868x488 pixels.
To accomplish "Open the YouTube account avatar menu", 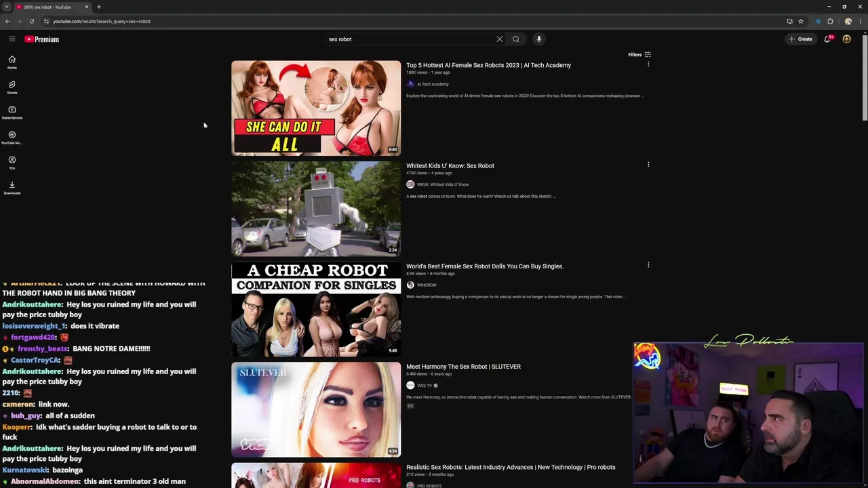I will pyautogui.click(x=847, y=39).
